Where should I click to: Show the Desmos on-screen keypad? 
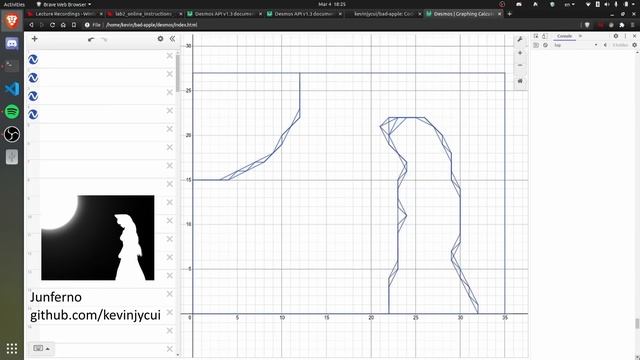tap(41, 349)
